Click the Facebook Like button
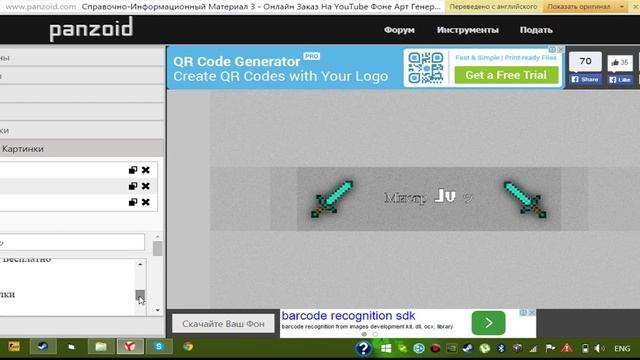The height and width of the screenshot is (360, 640). tap(620, 80)
